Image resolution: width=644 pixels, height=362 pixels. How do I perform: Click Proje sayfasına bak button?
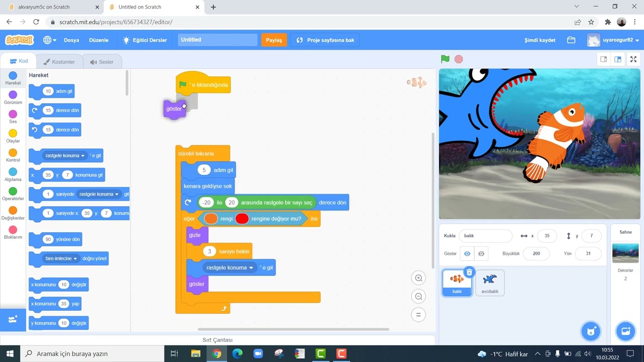point(325,40)
